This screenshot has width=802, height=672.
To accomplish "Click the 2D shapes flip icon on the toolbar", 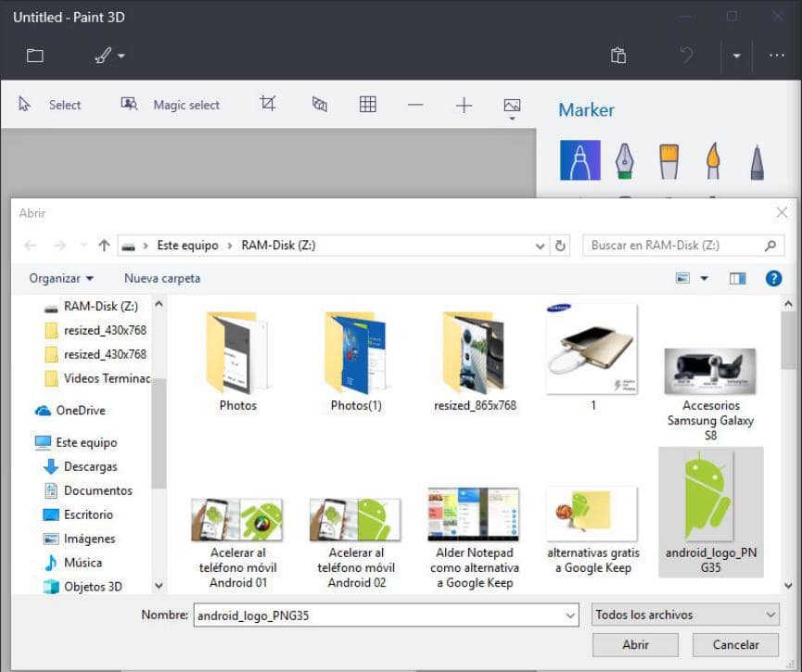I will 319,105.
